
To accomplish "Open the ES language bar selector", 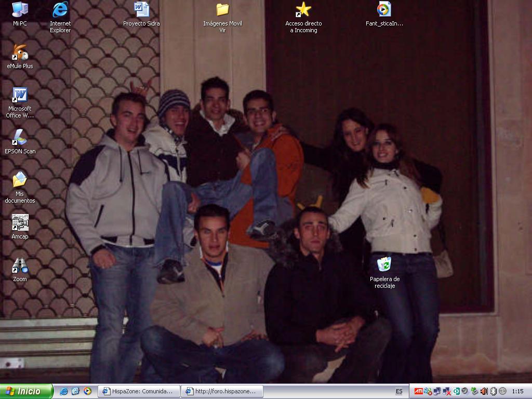I will [x=399, y=391].
